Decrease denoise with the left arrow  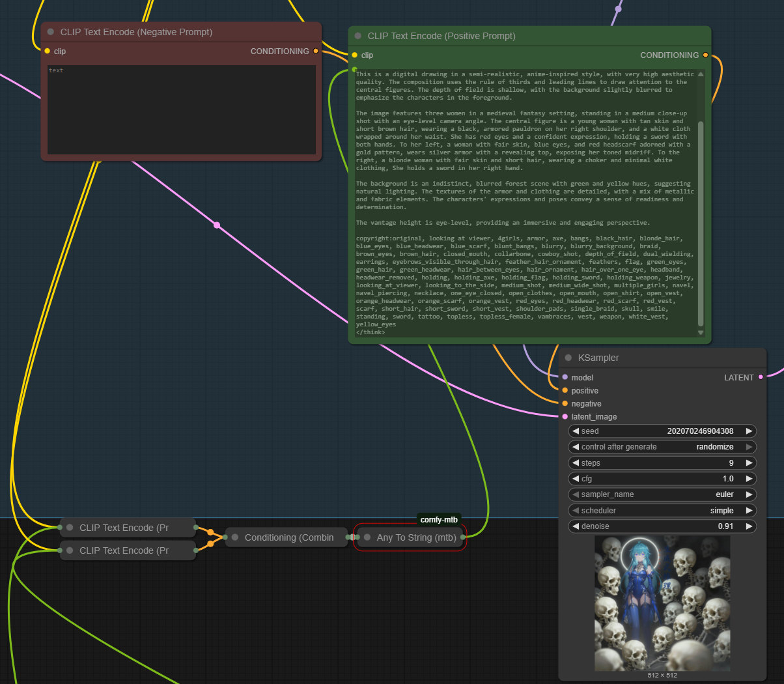[x=576, y=526]
